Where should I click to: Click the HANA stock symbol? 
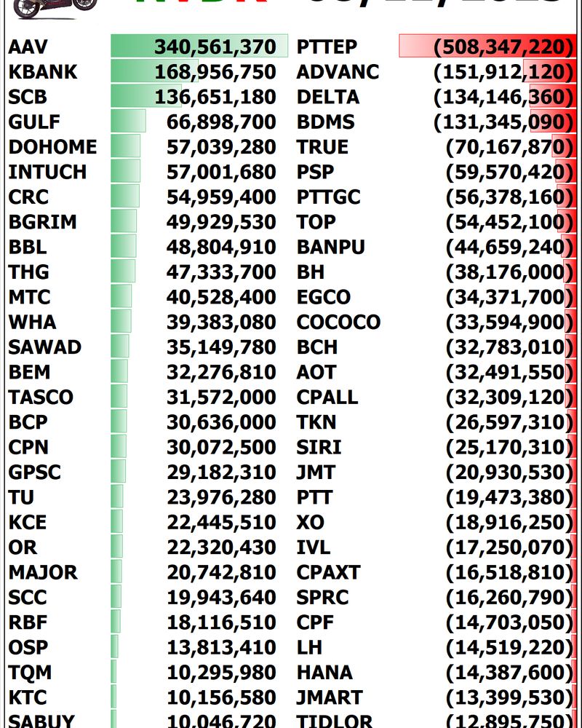tap(324, 672)
